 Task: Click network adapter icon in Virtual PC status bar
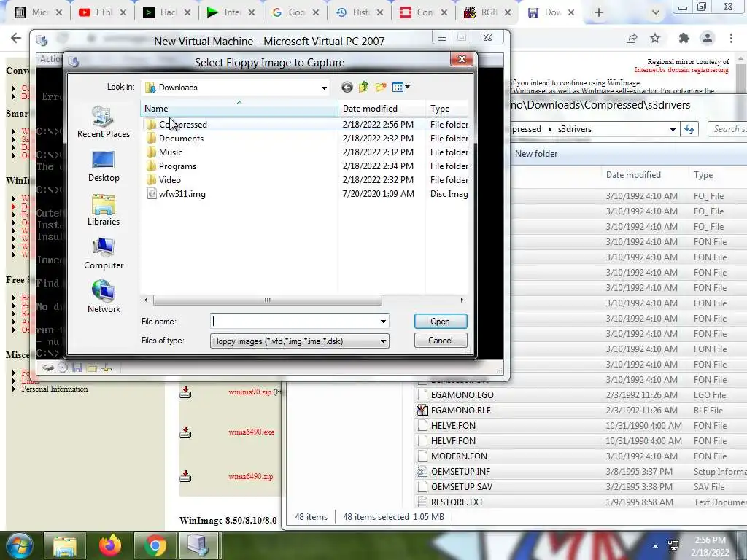pos(107,367)
